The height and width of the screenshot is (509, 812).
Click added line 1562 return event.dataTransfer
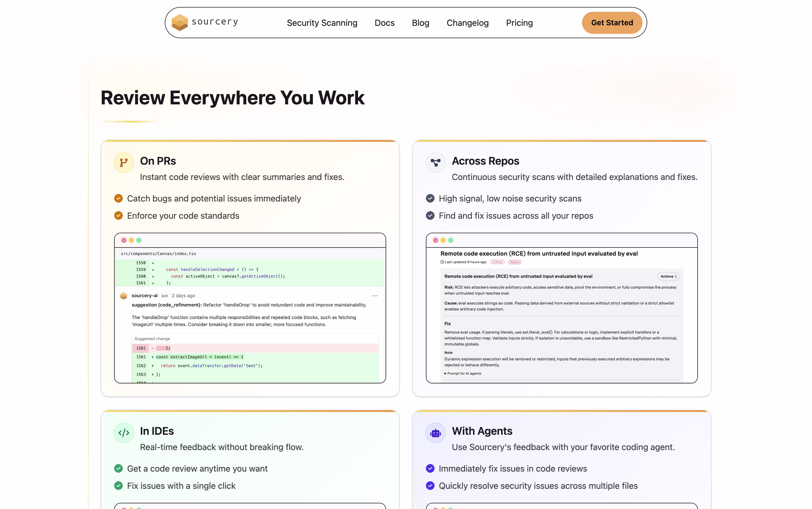coord(255,366)
